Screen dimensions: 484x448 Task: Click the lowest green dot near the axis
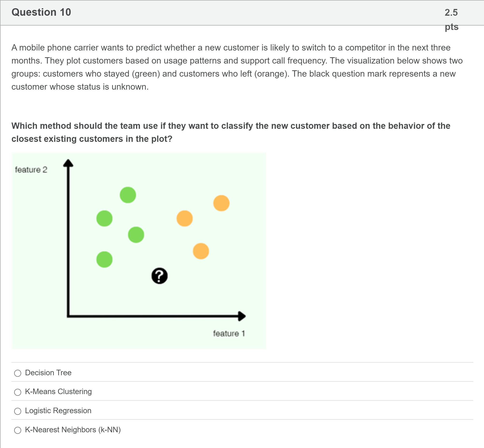click(104, 259)
